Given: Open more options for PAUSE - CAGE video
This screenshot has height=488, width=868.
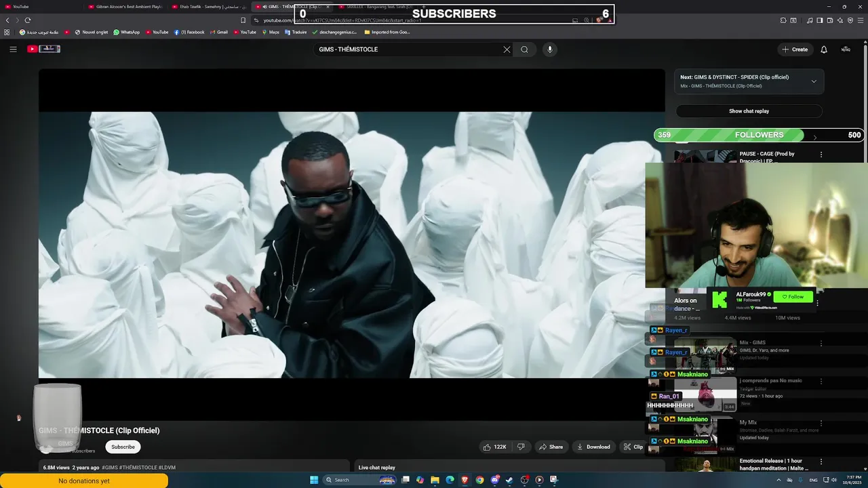Looking at the screenshot, I should pyautogui.click(x=821, y=155).
